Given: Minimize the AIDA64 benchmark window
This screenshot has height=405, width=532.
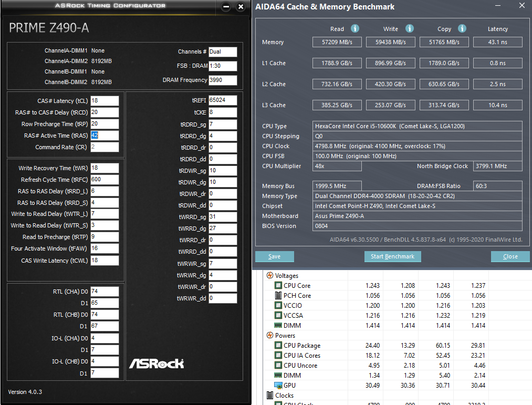Looking at the screenshot, I should 498,6.
